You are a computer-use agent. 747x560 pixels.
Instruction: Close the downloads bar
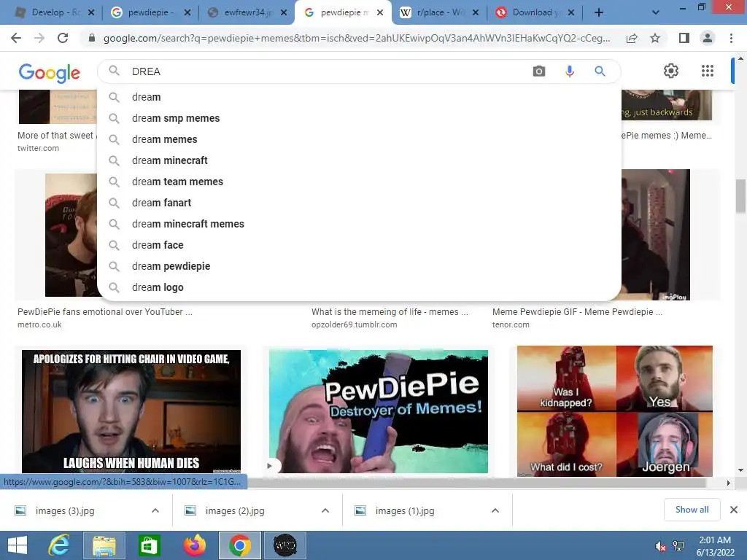click(734, 510)
